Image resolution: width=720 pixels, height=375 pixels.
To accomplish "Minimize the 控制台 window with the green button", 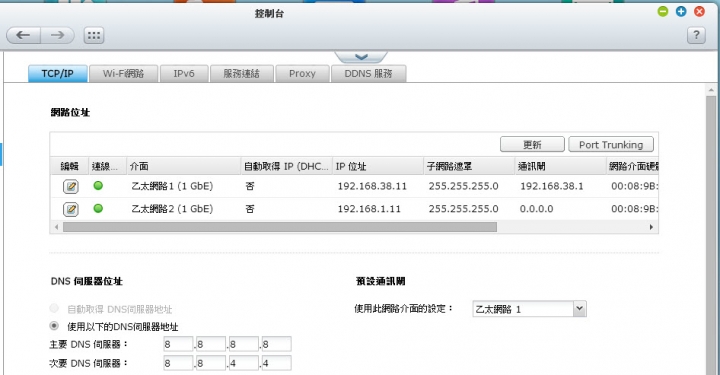I will (x=663, y=11).
